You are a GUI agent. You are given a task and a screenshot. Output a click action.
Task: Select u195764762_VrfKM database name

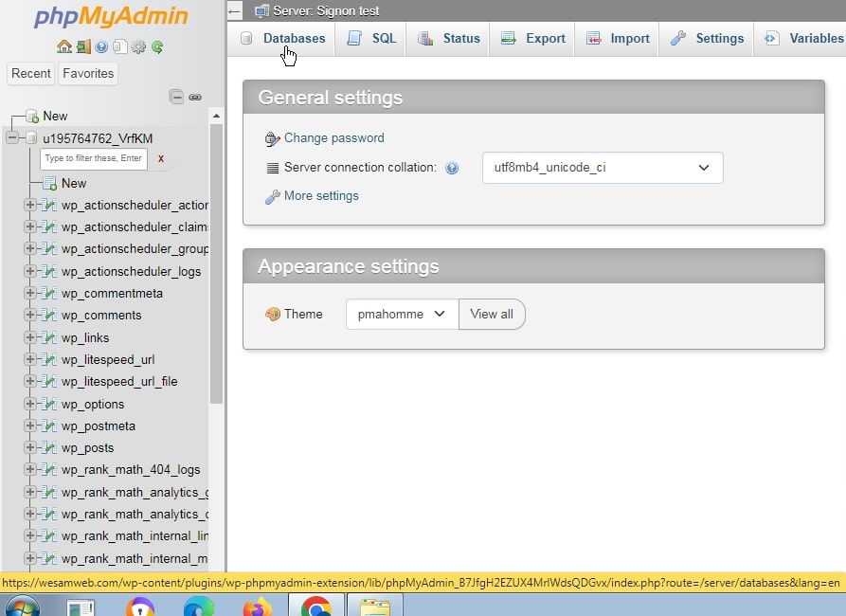(98, 138)
